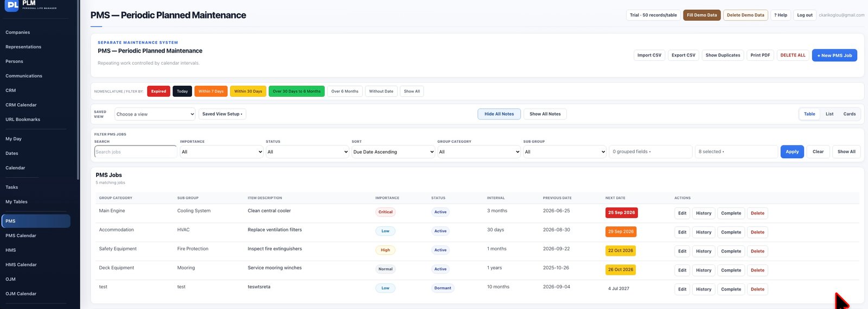Click Dormant status badge
Image resolution: width=868 pixels, height=309 pixels.
pos(443,288)
